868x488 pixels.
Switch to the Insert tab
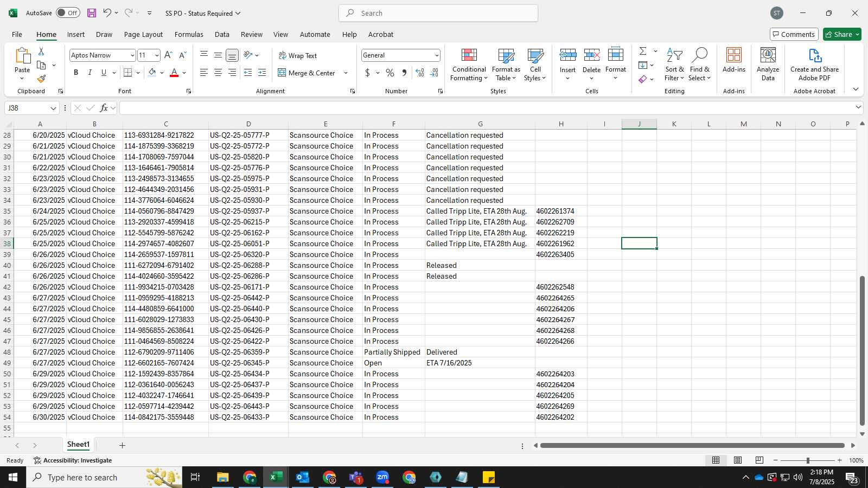(x=76, y=34)
